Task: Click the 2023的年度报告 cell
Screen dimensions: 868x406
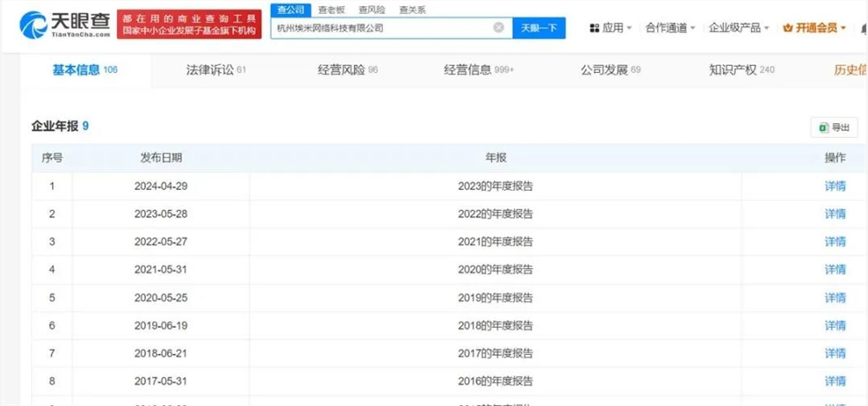Action: pyautogui.click(x=496, y=187)
